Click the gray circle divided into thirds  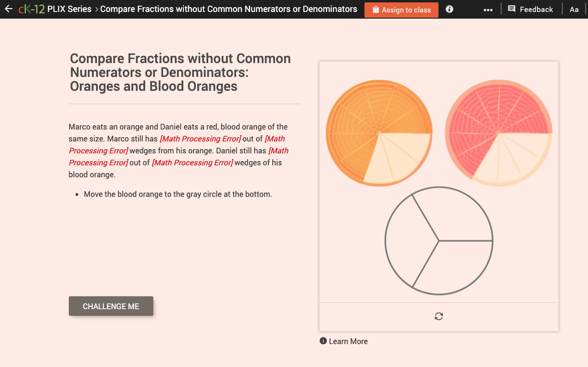(x=438, y=241)
